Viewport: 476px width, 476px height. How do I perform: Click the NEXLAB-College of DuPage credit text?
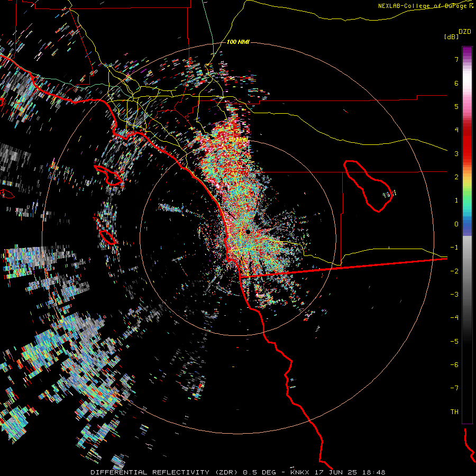coord(423,6)
